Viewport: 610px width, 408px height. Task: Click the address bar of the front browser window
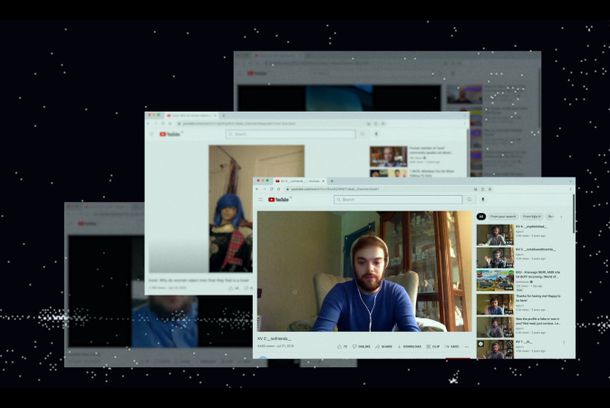tap(377, 189)
